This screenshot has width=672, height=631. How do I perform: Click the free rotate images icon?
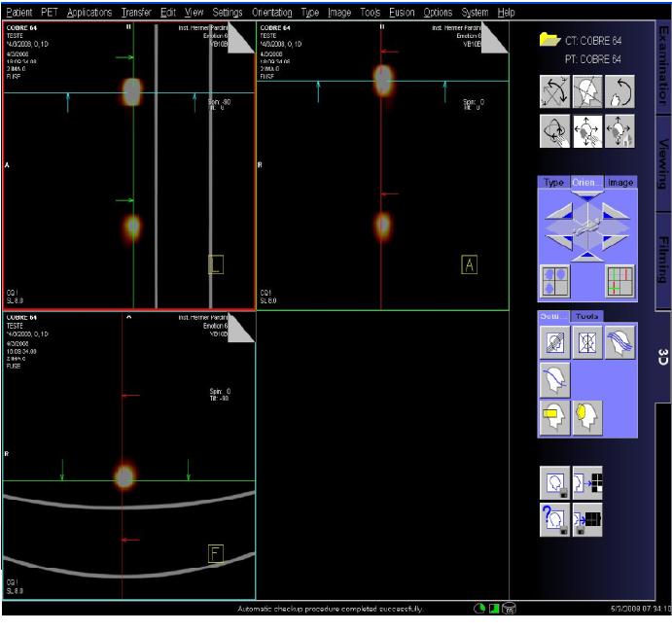point(556,91)
